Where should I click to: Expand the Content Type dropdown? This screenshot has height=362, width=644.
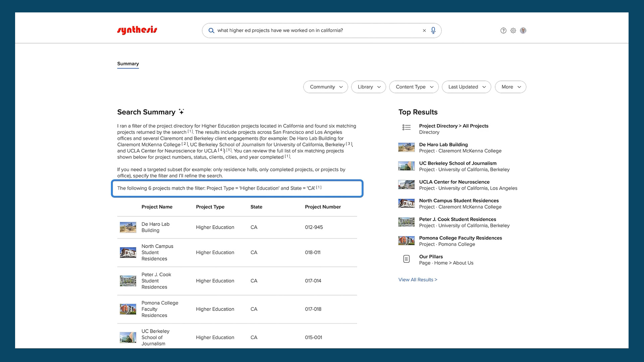414,87
